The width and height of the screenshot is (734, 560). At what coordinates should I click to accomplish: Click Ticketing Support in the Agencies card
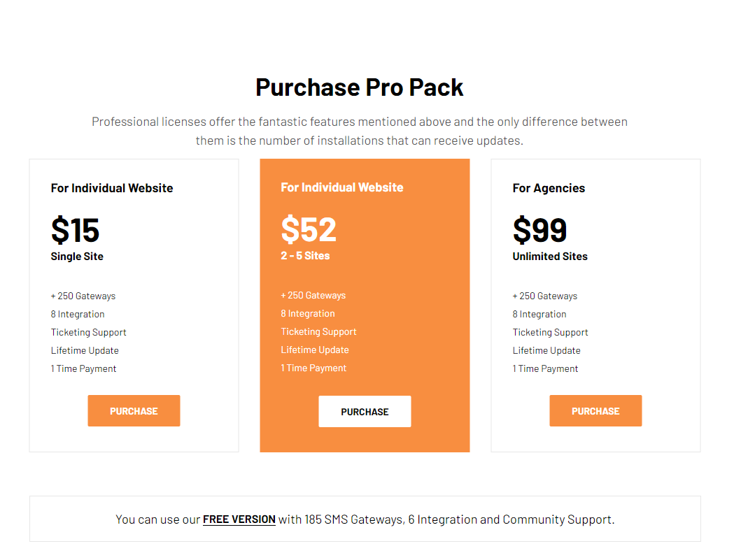click(551, 332)
